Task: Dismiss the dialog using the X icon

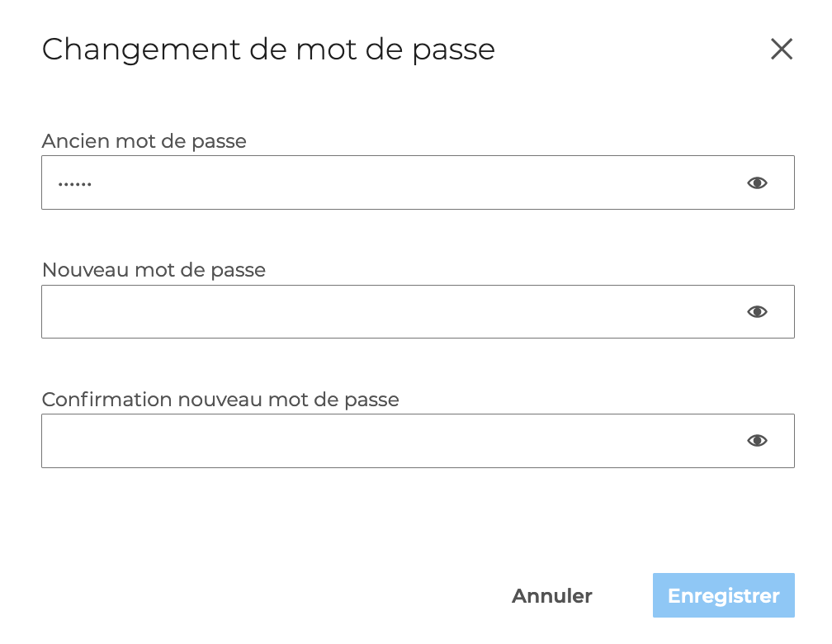Action: (x=781, y=50)
